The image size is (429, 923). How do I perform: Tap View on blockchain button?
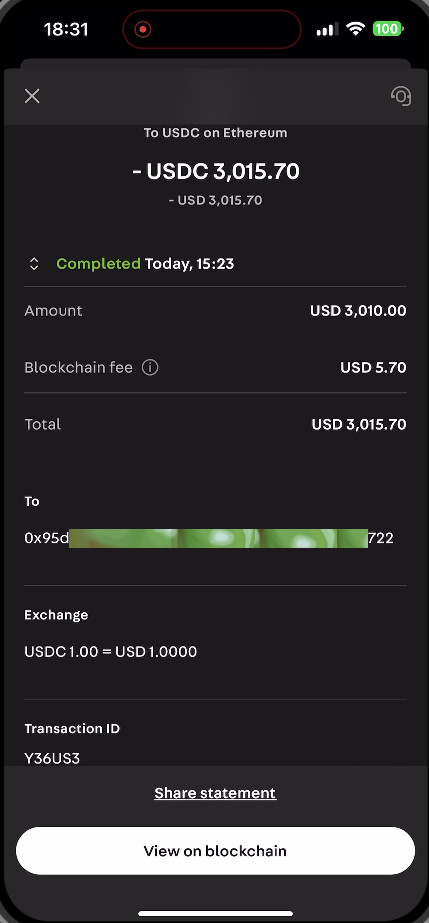coord(215,851)
